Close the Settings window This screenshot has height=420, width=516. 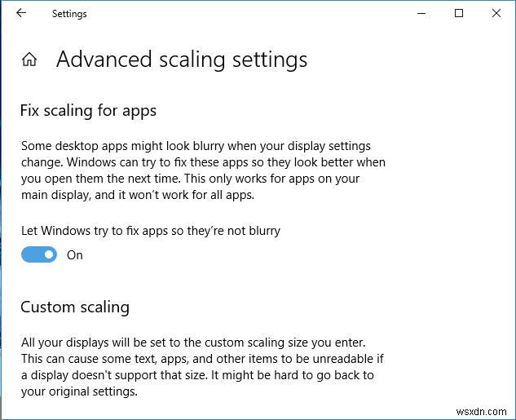[x=496, y=13]
